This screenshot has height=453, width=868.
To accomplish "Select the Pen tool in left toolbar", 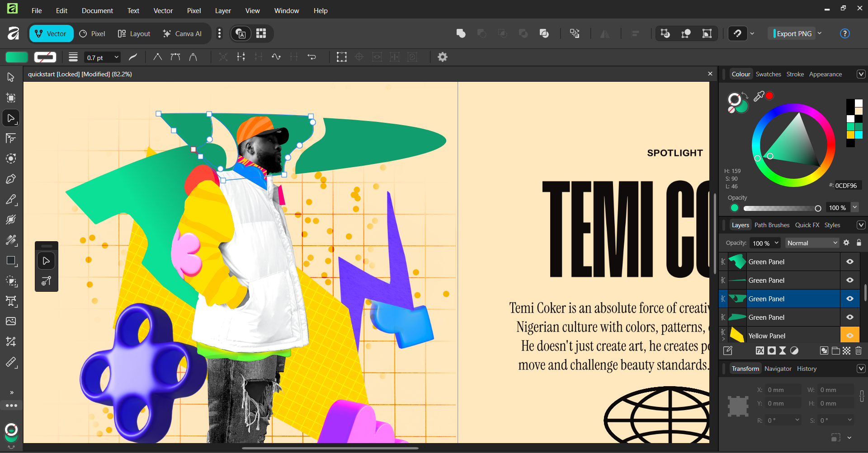I will point(11,179).
